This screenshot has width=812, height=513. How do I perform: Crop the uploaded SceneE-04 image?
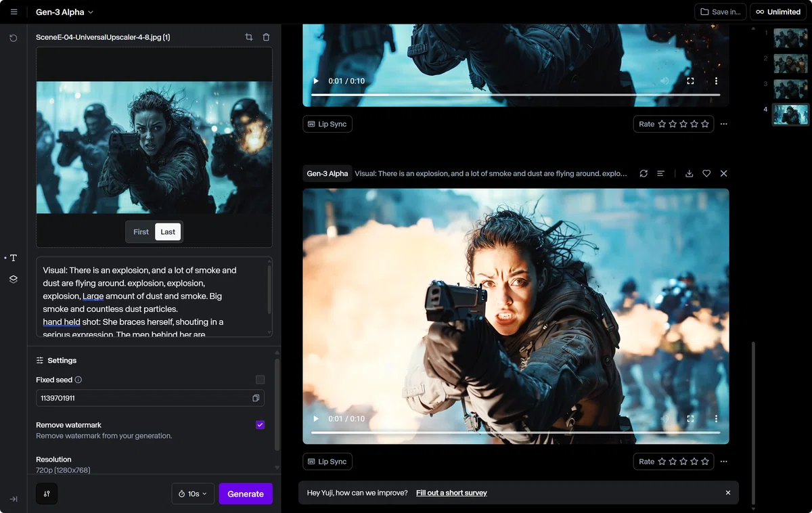click(x=249, y=37)
